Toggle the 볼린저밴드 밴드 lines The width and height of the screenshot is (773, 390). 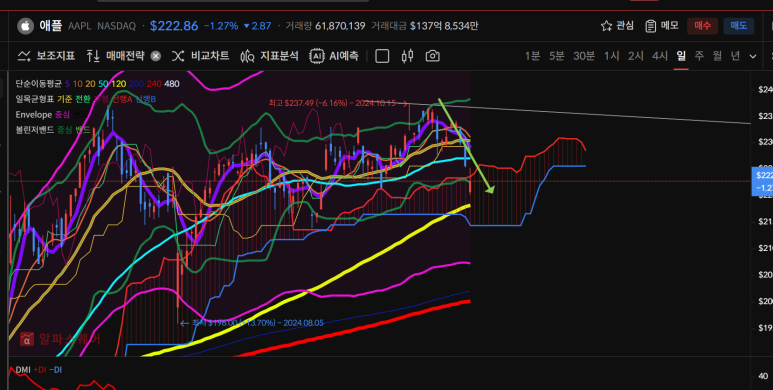[x=83, y=130]
